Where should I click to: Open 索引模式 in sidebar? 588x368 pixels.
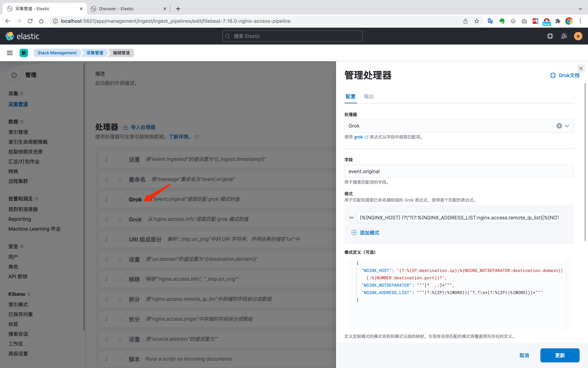(18, 305)
